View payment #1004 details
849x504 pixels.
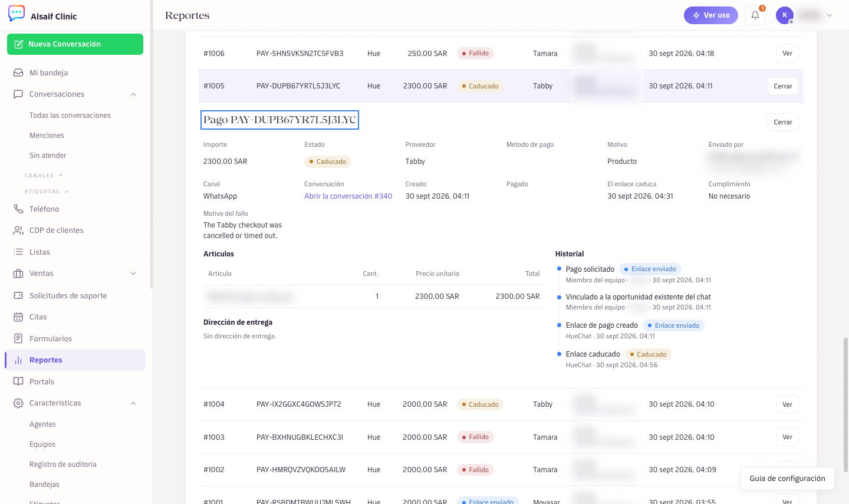click(x=787, y=404)
